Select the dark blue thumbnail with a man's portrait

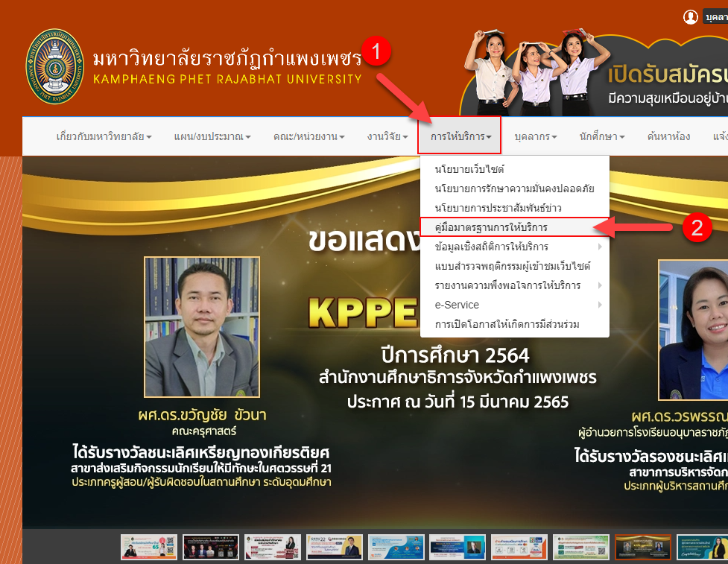[458, 547]
